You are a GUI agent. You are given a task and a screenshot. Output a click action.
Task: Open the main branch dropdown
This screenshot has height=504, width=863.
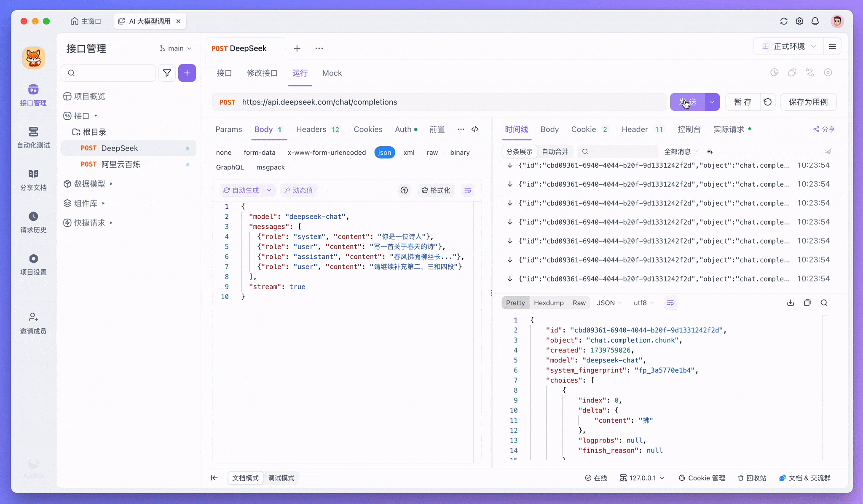click(x=175, y=48)
